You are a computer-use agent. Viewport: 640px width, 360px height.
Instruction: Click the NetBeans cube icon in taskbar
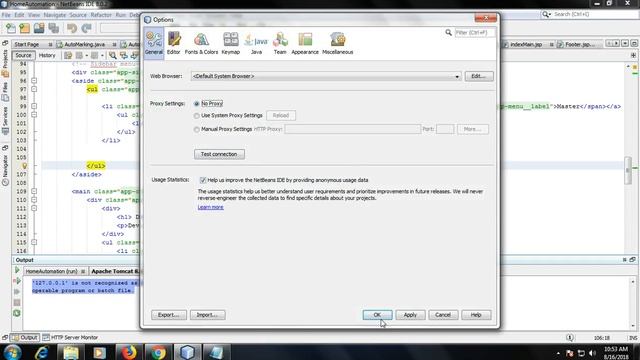[187, 352]
